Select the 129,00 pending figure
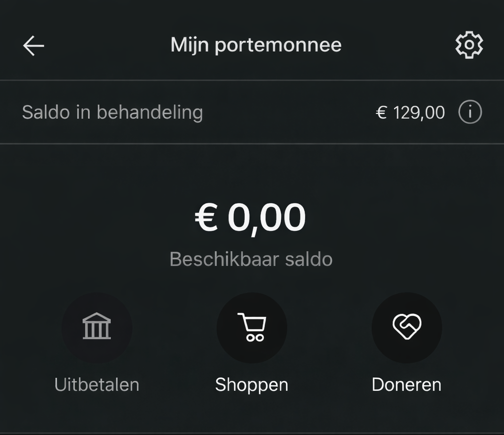The width and height of the screenshot is (504, 435). tap(419, 113)
